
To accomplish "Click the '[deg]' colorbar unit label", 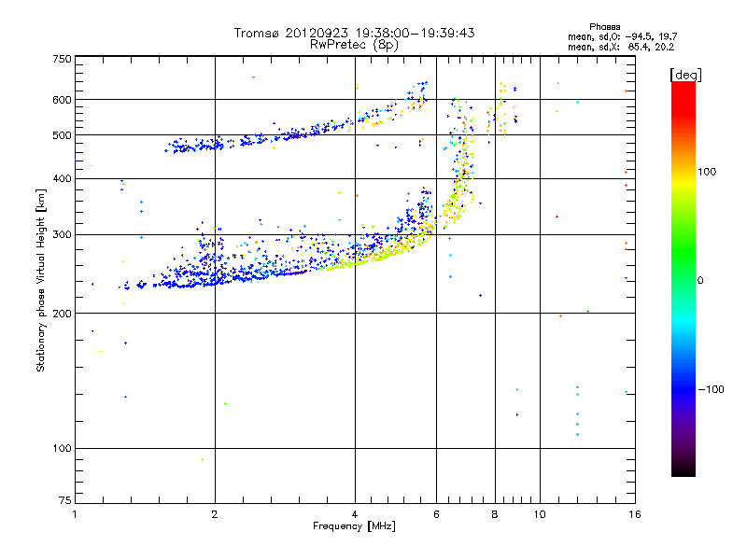I will point(685,76).
